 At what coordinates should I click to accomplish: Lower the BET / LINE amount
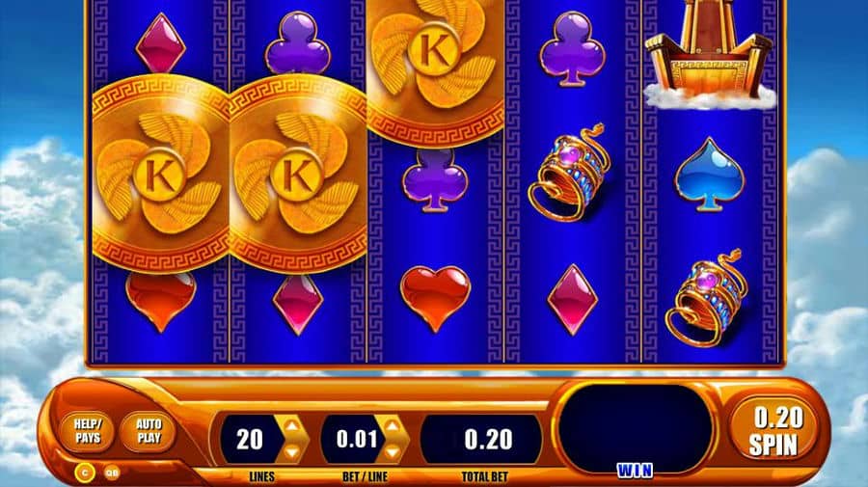[393, 452]
